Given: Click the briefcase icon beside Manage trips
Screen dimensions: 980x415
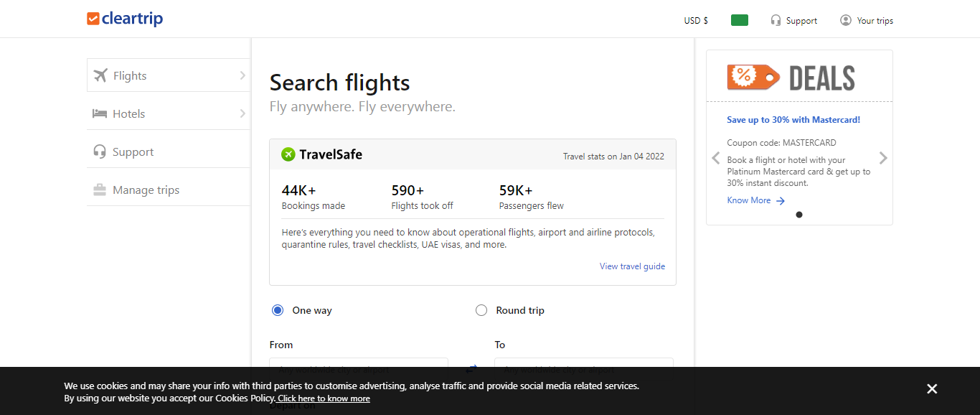Looking at the screenshot, I should (x=100, y=190).
